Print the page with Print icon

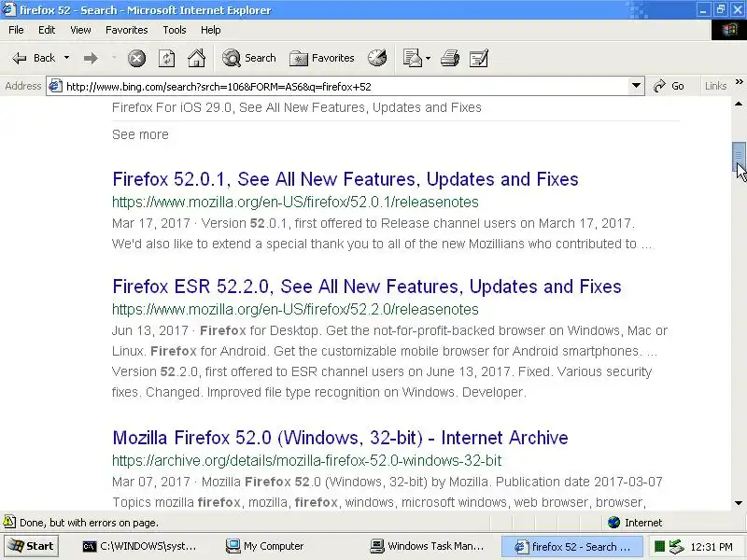click(450, 58)
